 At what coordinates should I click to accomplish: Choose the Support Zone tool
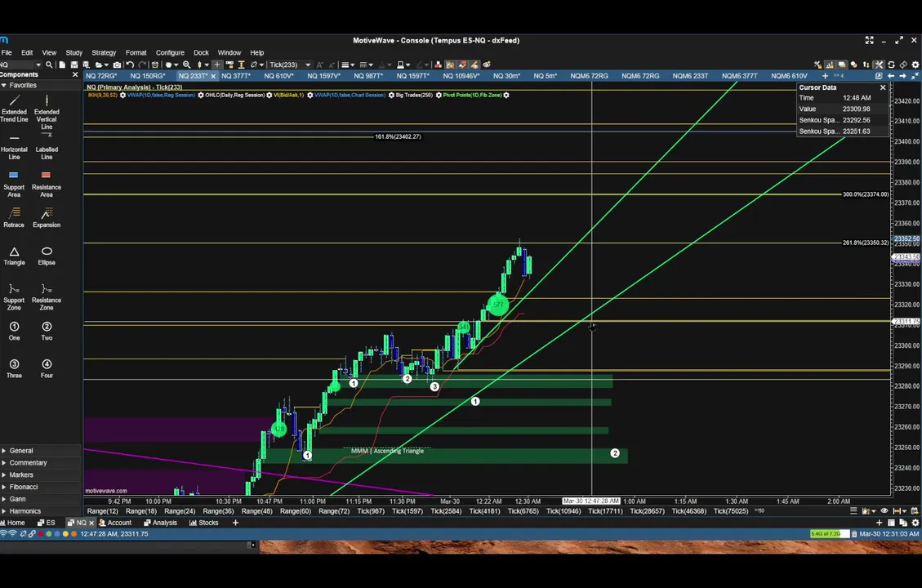click(14, 297)
